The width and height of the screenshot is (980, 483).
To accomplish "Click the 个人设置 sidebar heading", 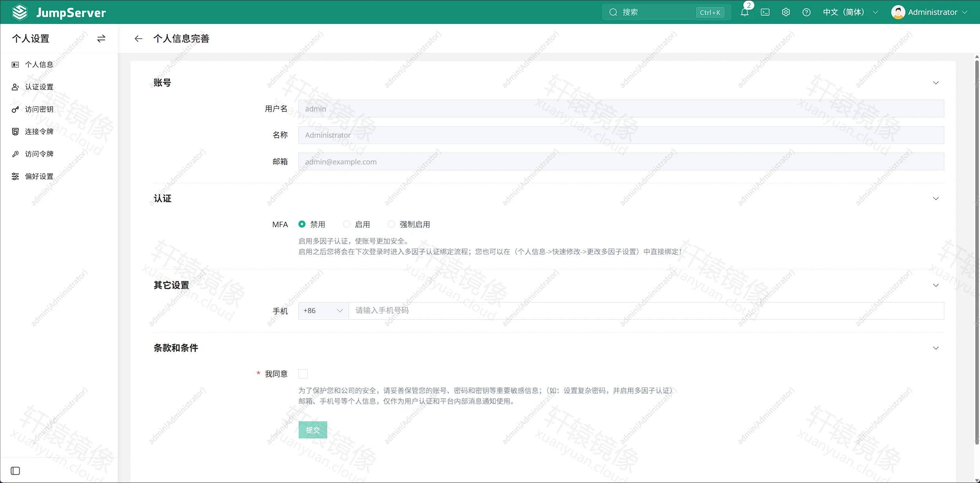I will 31,38.
